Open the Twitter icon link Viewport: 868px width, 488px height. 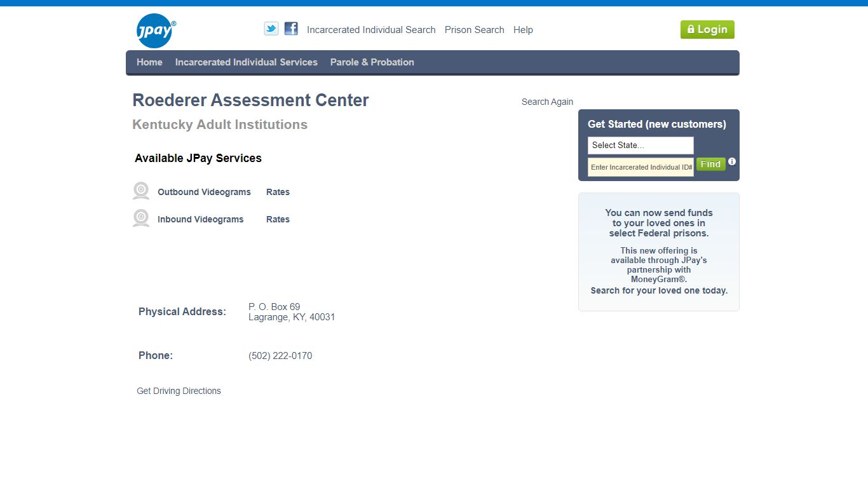[x=271, y=29]
